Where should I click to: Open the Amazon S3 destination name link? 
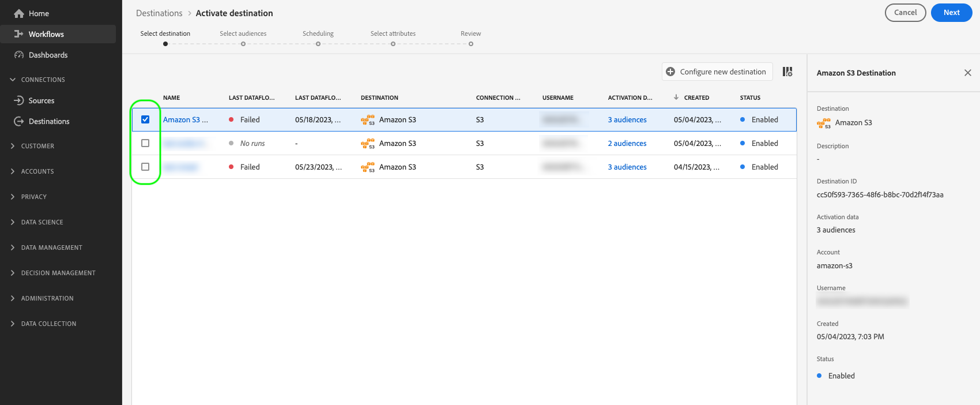coord(185,119)
